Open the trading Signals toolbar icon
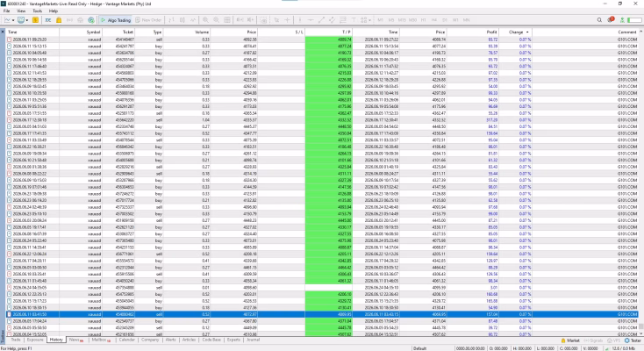This screenshot has height=351, width=644. point(69,19)
